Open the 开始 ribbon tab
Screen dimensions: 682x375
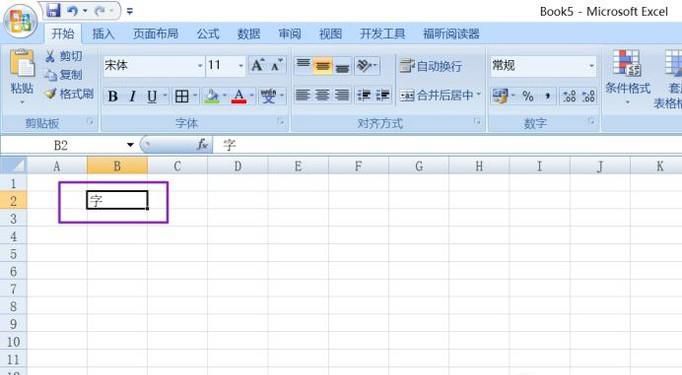(63, 33)
